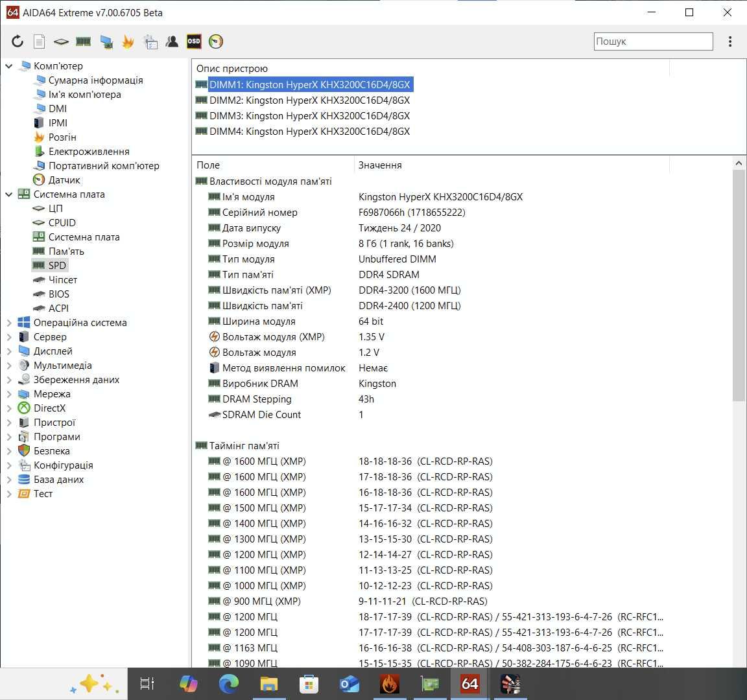Open the Report page icon in toolbar
Viewport: 747px width, 700px height.
40,41
